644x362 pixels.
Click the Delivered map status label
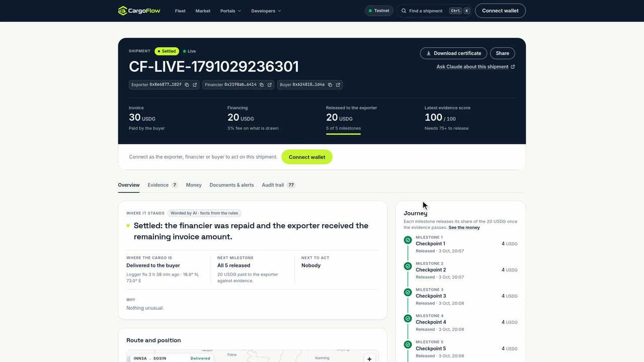tap(200, 358)
